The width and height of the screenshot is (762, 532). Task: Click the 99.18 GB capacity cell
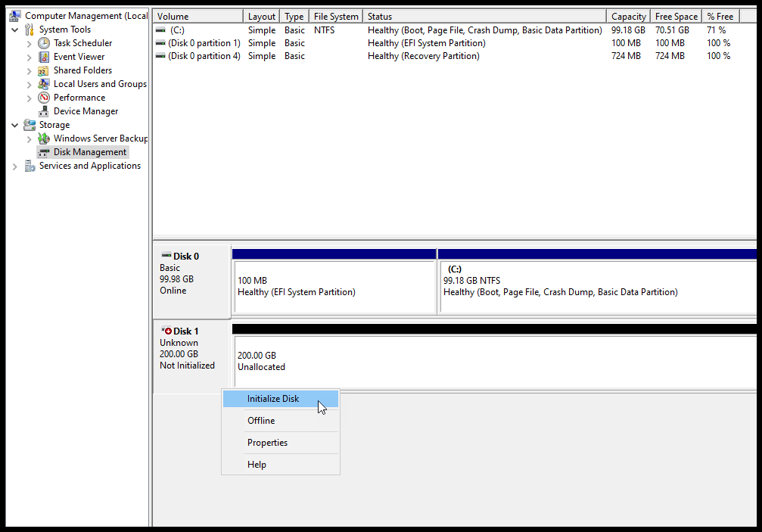click(x=628, y=30)
